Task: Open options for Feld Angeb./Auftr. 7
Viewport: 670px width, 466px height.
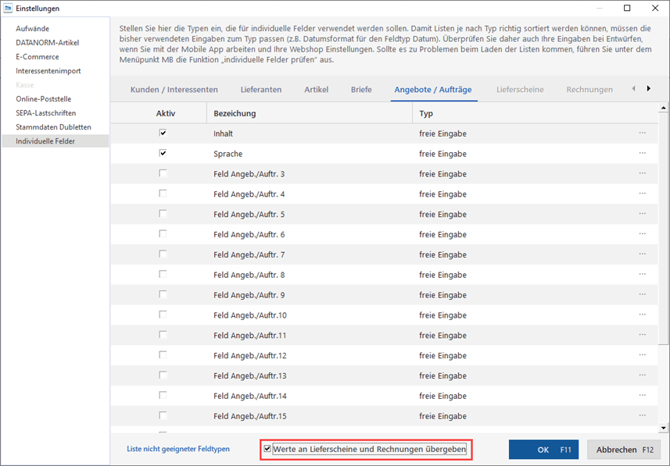Action: tap(642, 255)
